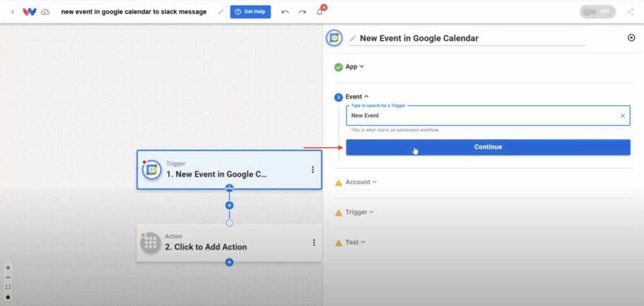Add a step below the Action node

click(229, 262)
